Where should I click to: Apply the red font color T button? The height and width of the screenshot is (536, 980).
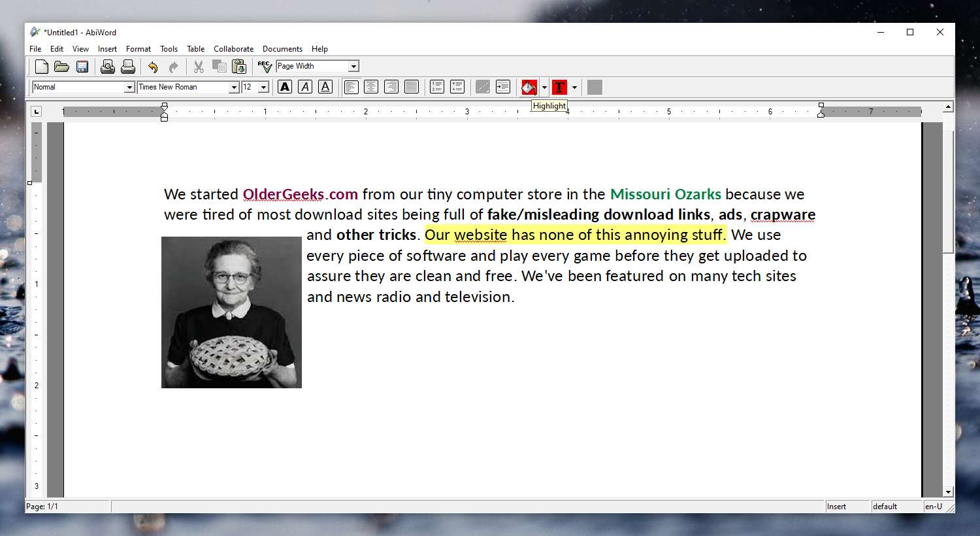559,87
